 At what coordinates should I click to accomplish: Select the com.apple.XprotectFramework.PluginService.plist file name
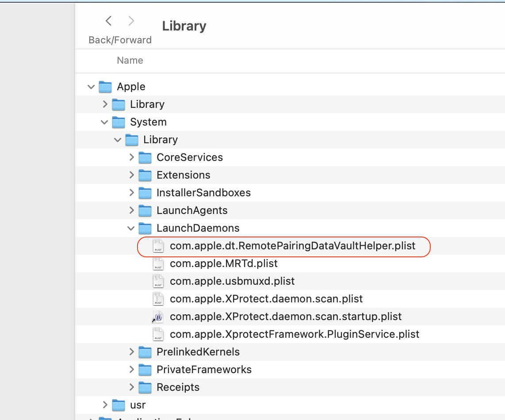click(295, 334)
